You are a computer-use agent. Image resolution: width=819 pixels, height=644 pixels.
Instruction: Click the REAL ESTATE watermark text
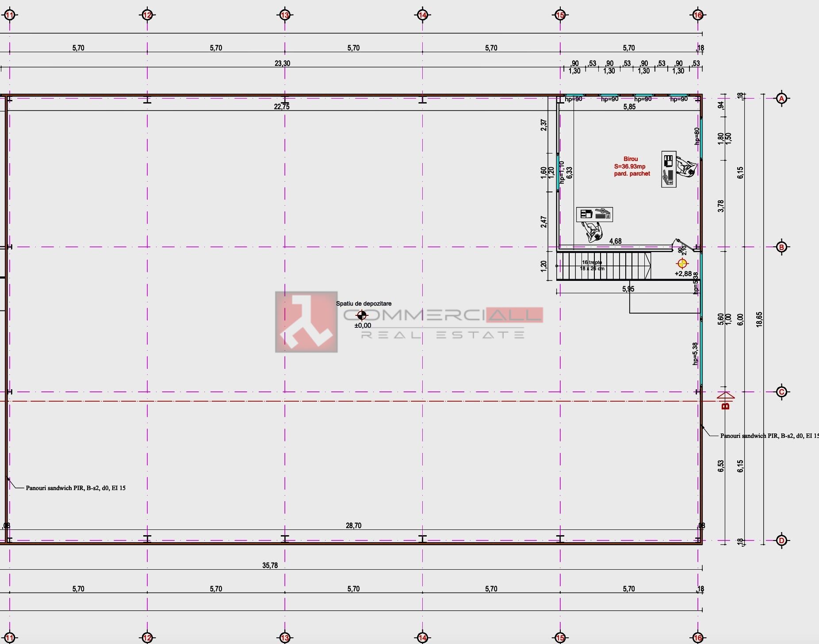click(443, 335)
